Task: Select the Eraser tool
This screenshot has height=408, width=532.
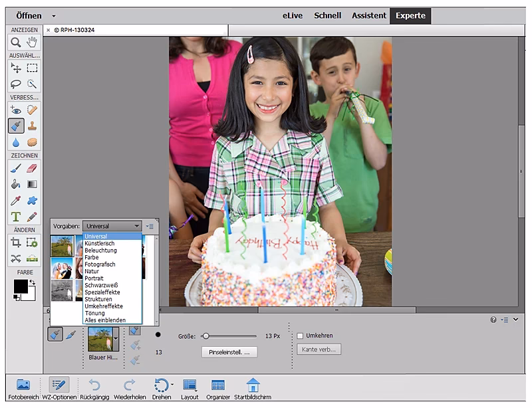Action: pyautogui.click(x=32, y=168)
